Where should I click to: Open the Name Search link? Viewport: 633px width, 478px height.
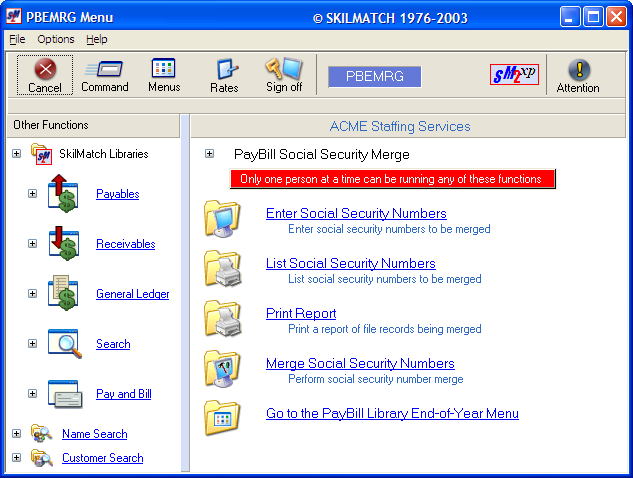pyautogui.click(x=94, y=434)
